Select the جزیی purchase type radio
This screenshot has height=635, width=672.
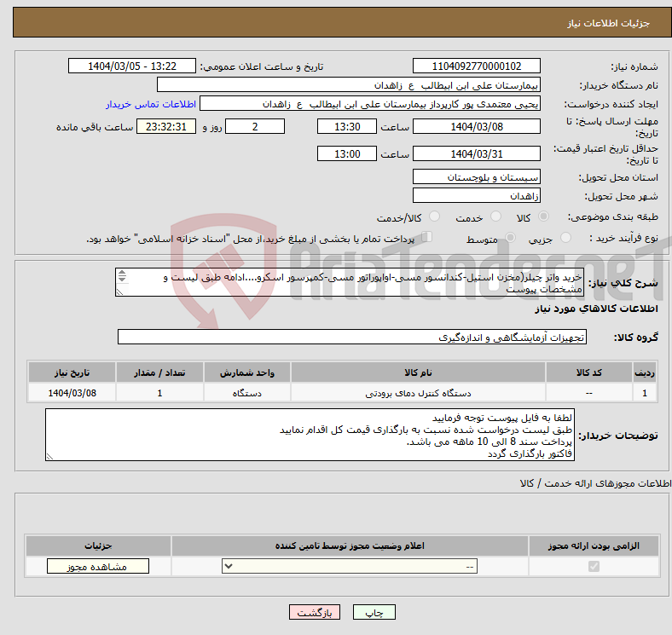pyautogui.click(x=565, y=237)
